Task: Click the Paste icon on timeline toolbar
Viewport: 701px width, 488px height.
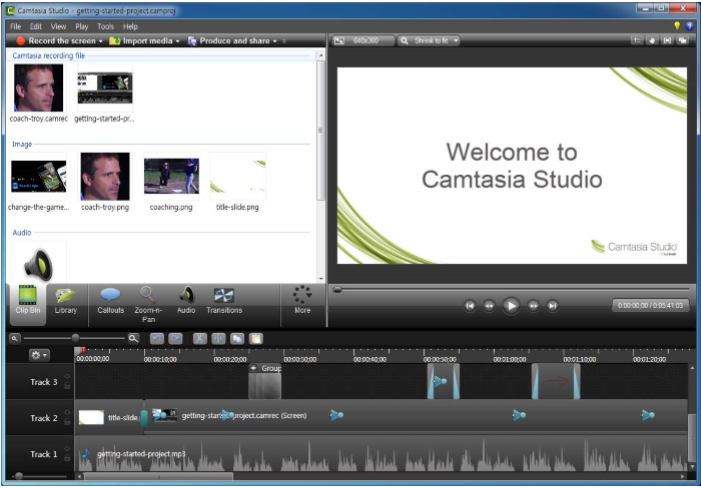Action: pos(256,339)
